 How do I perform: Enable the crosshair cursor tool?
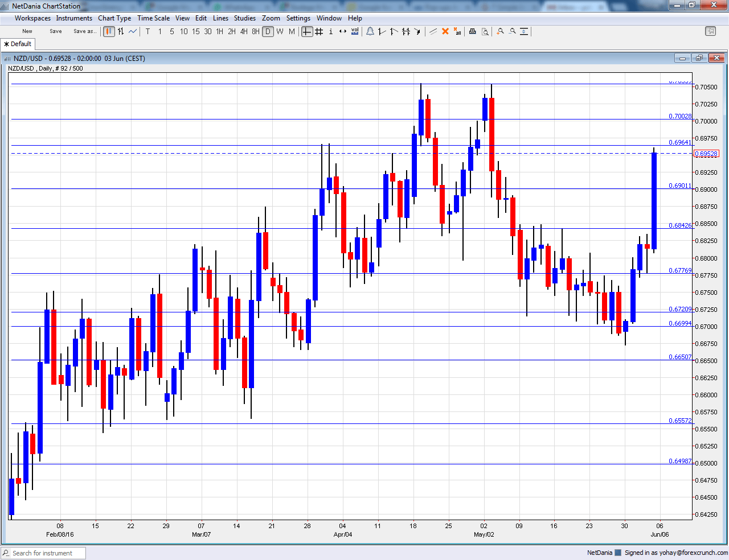point(306,31)
